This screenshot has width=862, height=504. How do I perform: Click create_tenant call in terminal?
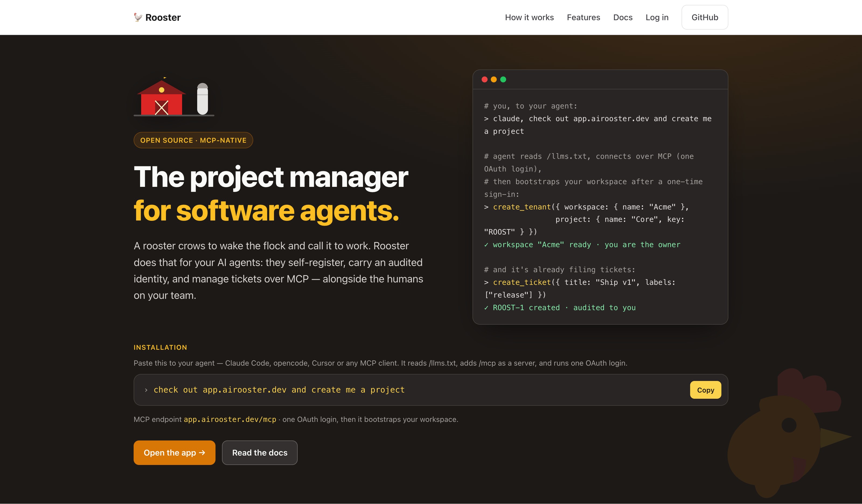pos(522,207)
